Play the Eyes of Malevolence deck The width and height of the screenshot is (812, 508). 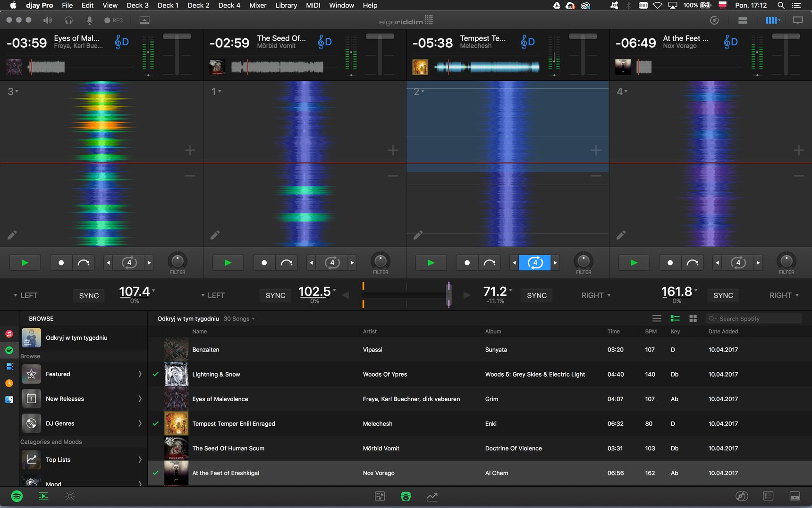pyautogui.click(x=25, y=263)
